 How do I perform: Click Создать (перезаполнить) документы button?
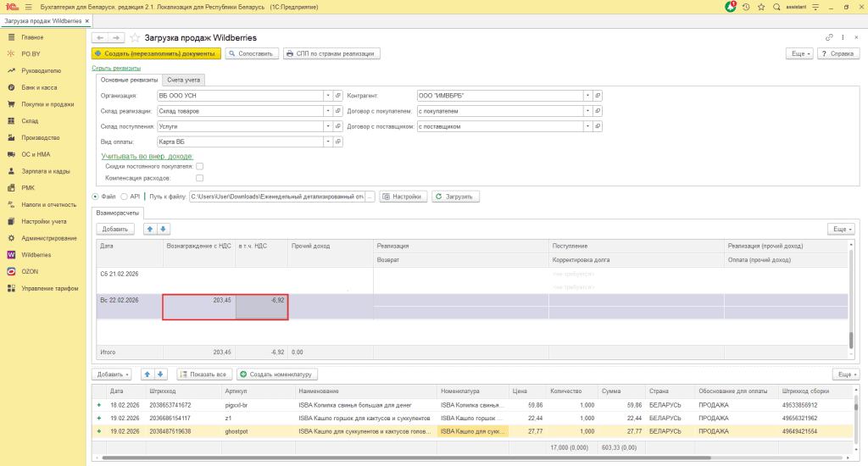click(156, 53)
